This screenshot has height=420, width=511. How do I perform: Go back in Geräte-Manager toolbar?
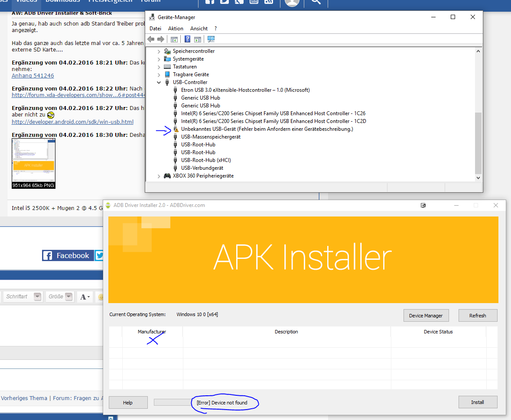click(151, 39)
